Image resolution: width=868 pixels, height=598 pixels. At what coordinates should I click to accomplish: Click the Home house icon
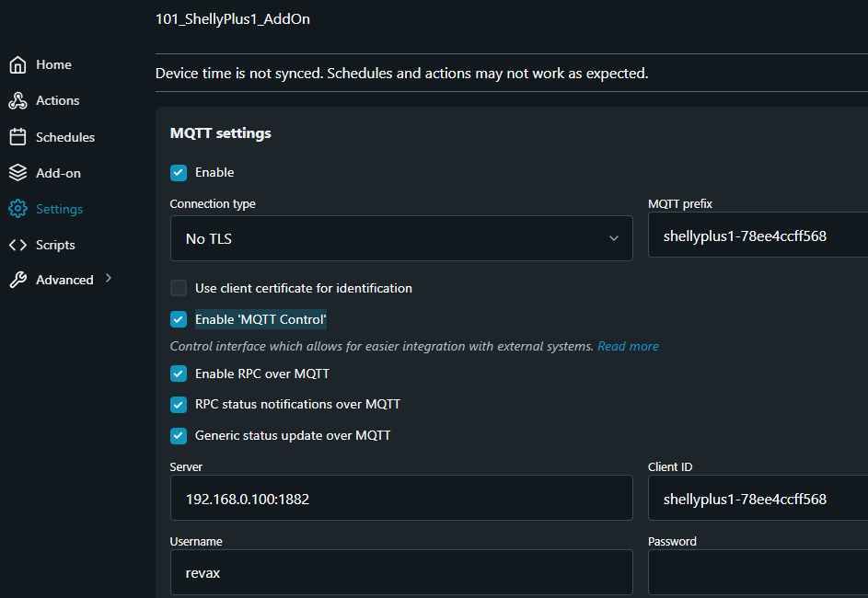tap(17, 64)
